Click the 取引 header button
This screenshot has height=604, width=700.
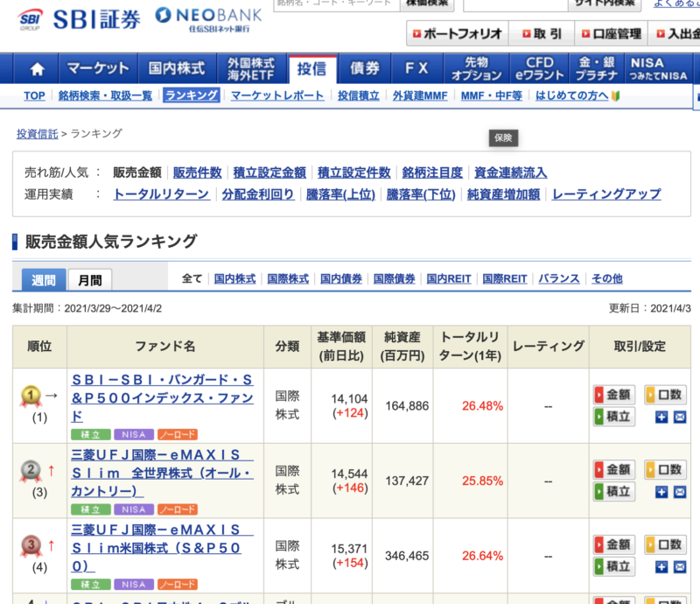pyautogui.click(x=542, y=33)
